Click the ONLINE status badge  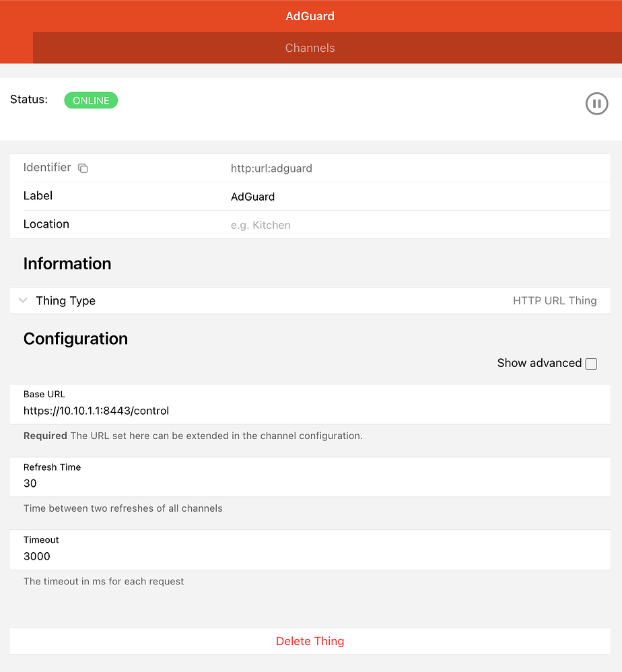coord(91,100)
